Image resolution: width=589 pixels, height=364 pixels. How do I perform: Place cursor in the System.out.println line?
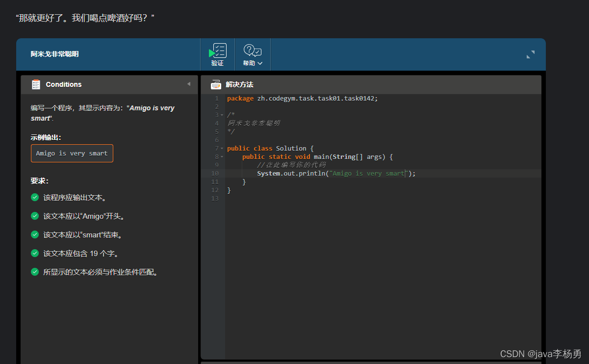click(336, 173)
